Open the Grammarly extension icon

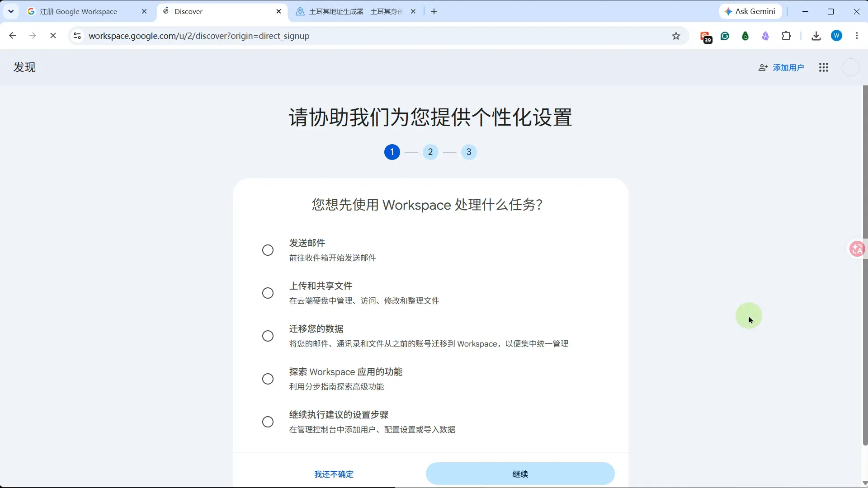725,36
